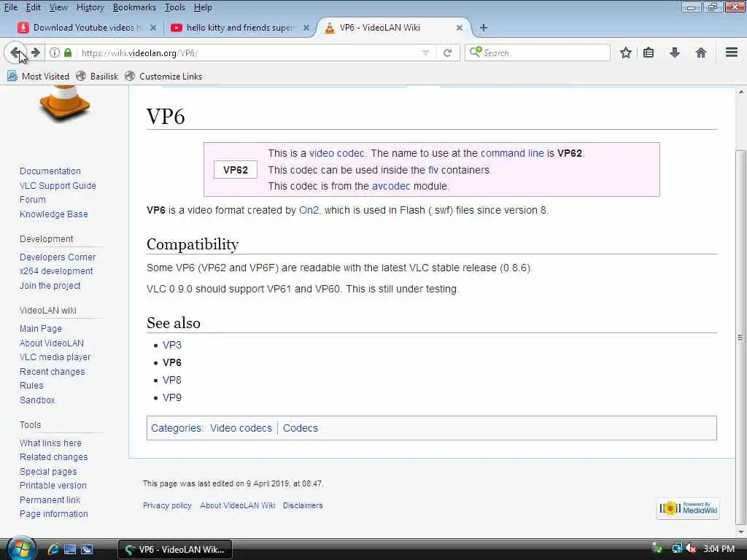The height and width of the screenshot is (560, 747).
Task: Click the VLC cone logo
Action: 64,104
